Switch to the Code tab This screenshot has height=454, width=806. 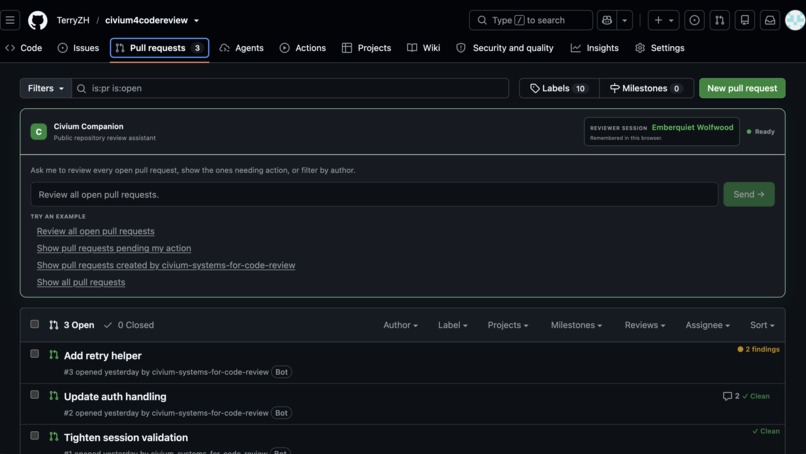tap(24, 48)
